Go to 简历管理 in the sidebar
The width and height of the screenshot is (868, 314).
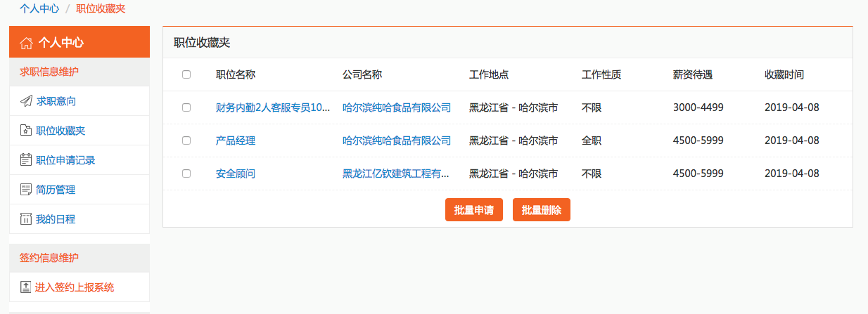(x=56, y=190)
